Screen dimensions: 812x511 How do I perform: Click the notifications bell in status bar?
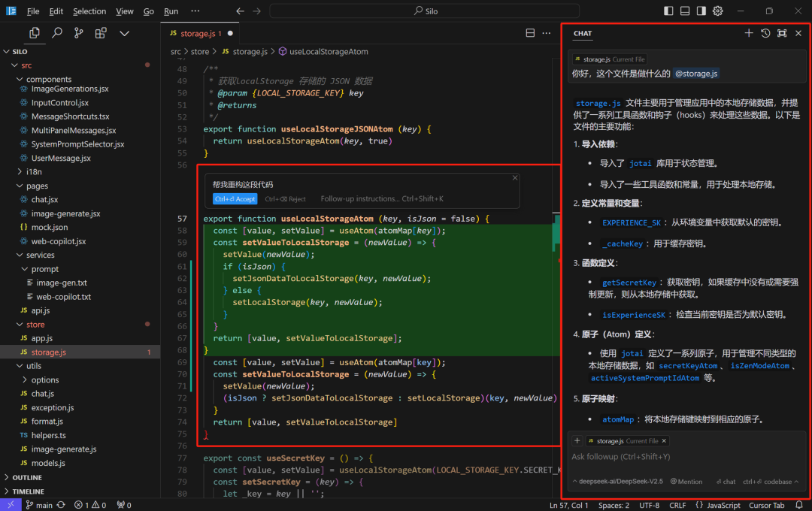798,504
